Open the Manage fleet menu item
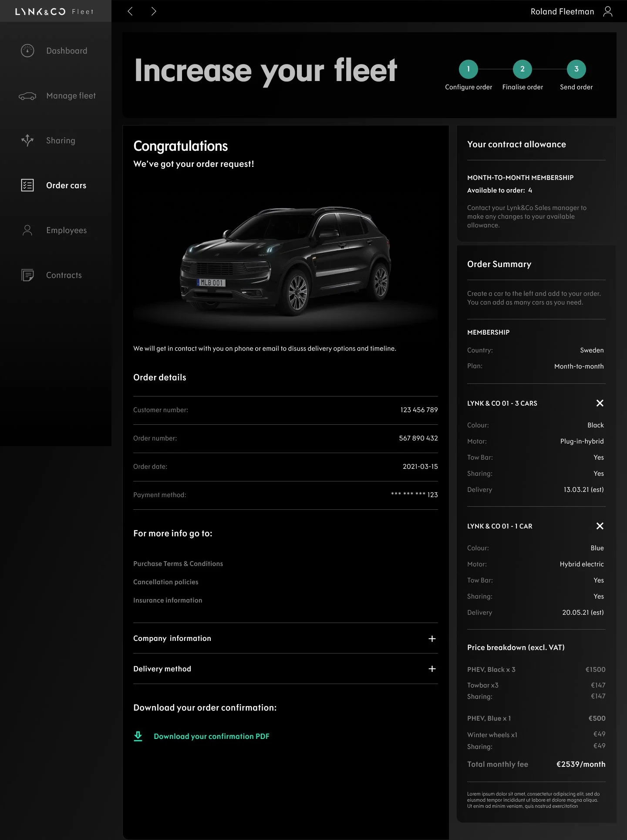The image size is (627, 840). click(x=71, y=96)
